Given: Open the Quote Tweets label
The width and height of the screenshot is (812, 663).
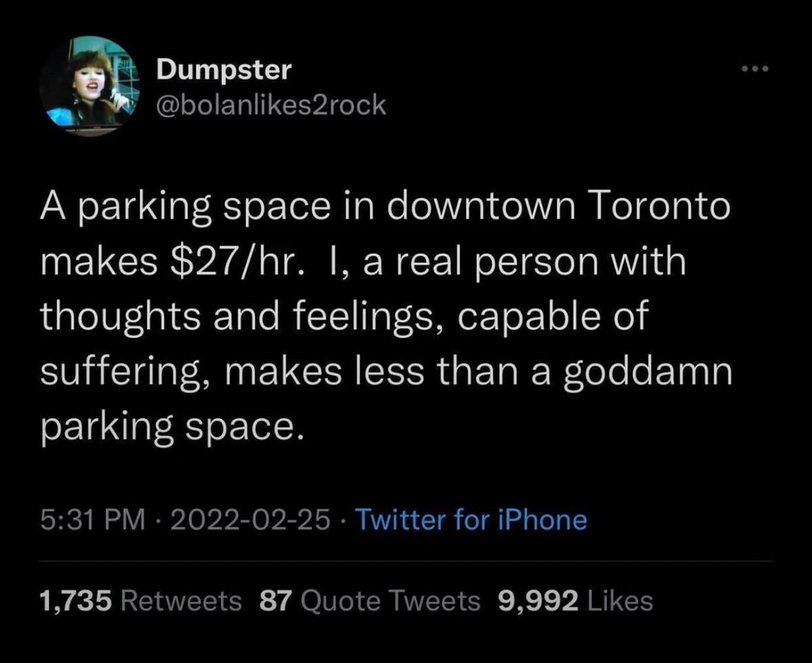Looking at the screenshot, I should click(x=391, y=600).
